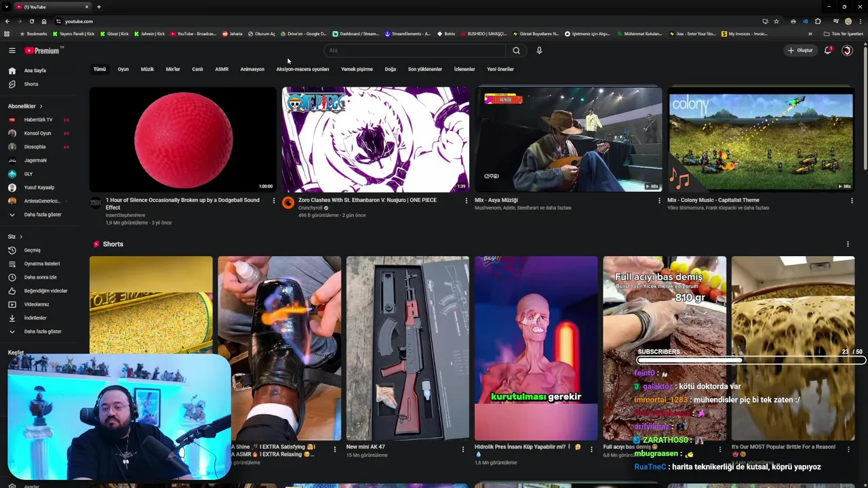Select the Yeni öneriler filter chip
The width and height of the screenshot is (868, 488).
pyautogui.click(x=500, y=69)
